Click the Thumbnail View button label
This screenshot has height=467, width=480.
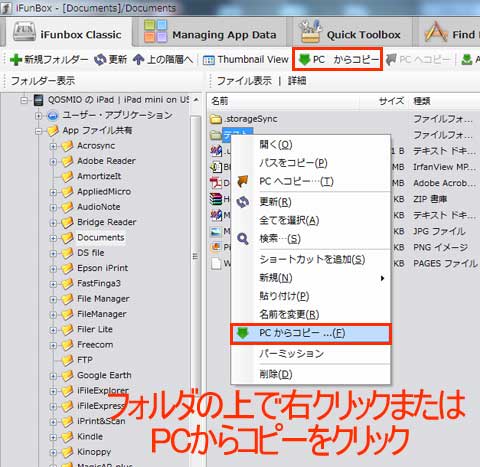253,59
